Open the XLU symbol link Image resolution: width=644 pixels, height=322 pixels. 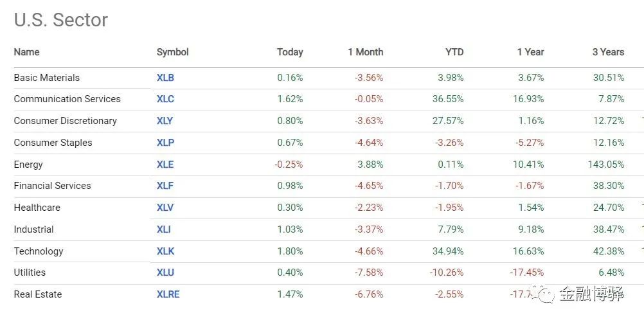(165, 273)
